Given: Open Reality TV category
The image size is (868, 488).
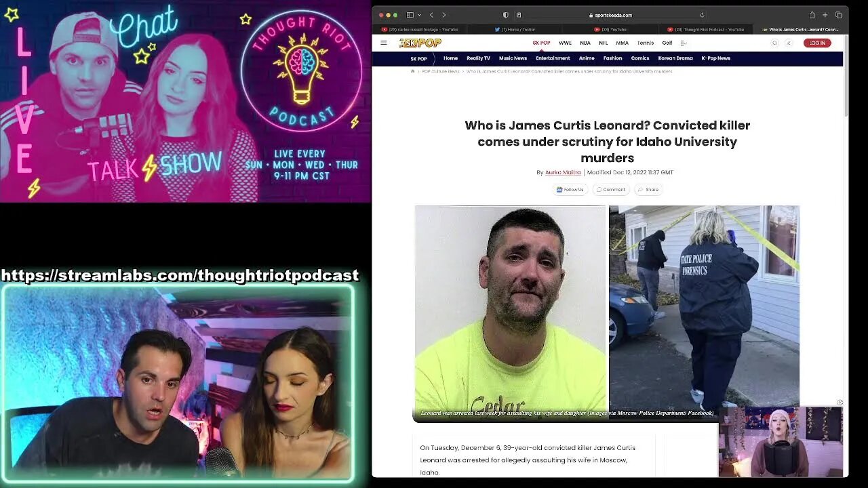Looking at the screenshot, I should pos(478,58).
